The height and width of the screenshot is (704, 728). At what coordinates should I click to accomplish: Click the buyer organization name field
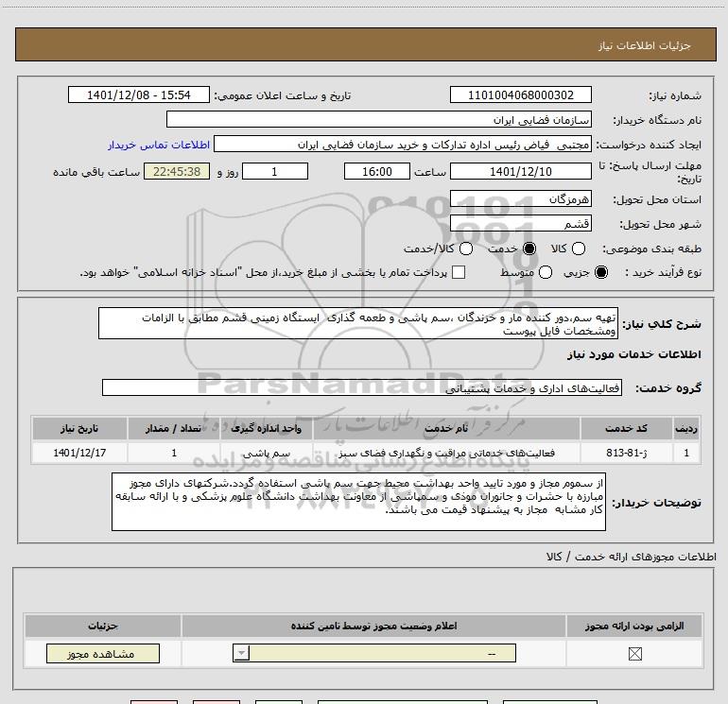click(x=379, y=119)
